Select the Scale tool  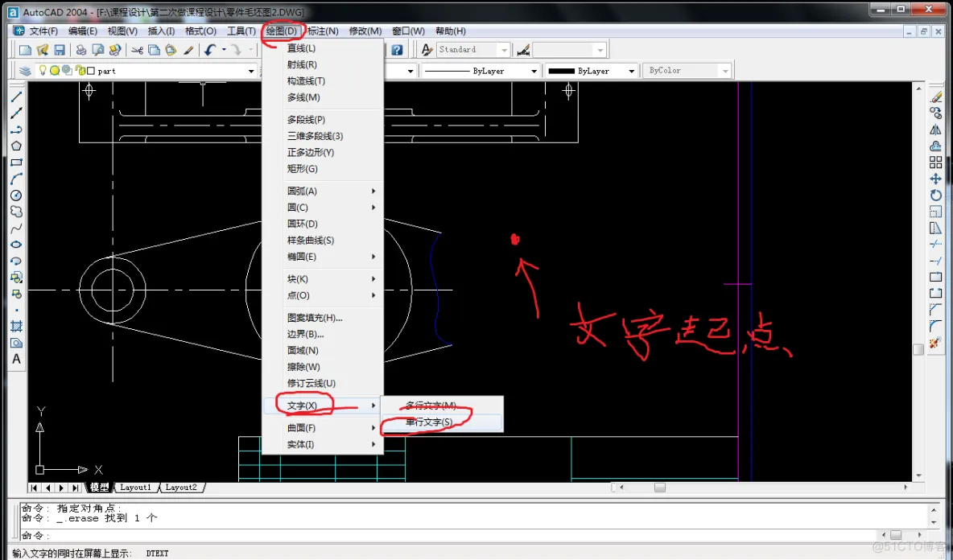pyautogui.click(x=936, y=212)
